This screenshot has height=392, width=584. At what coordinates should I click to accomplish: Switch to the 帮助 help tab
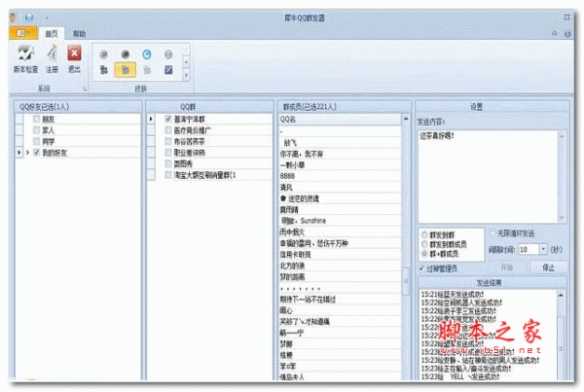pyautogui.click(x=80, y=34)
